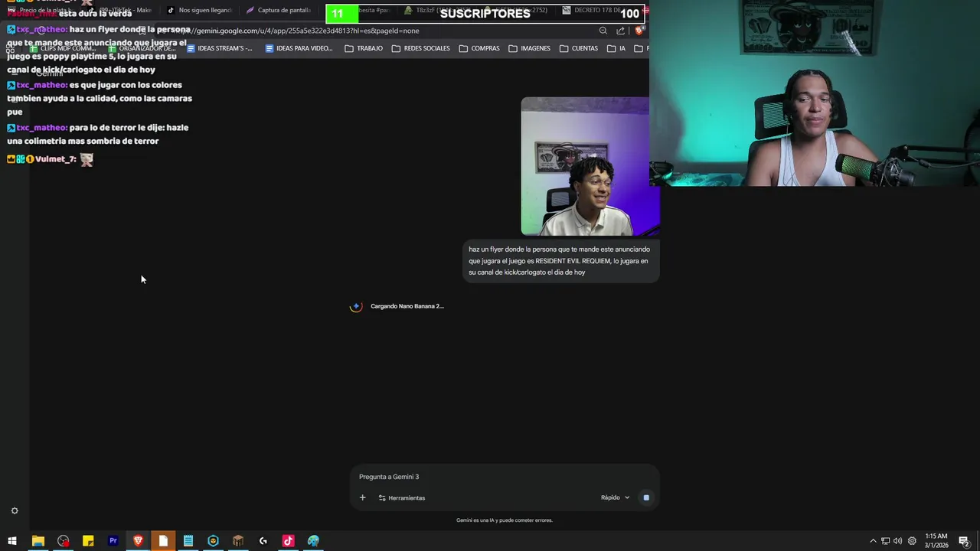The image size is (980, 551).
Task: Open the notification center icon
Action: click(964, 541)
